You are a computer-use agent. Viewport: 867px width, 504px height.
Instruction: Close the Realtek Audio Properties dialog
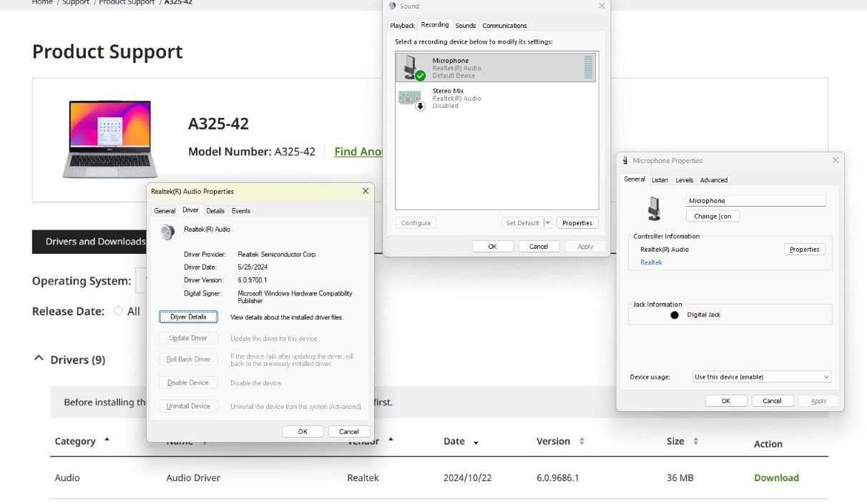pyautogui.click(x=366, y=191)
